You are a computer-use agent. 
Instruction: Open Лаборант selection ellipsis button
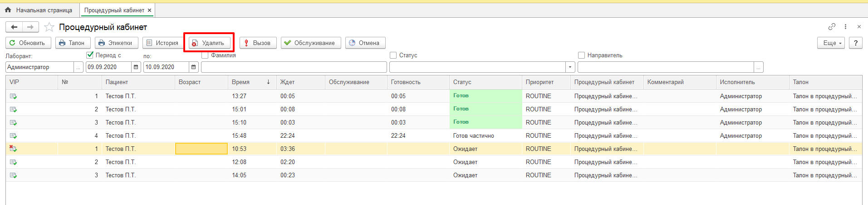pyautogui.click(x=78, y=67)
